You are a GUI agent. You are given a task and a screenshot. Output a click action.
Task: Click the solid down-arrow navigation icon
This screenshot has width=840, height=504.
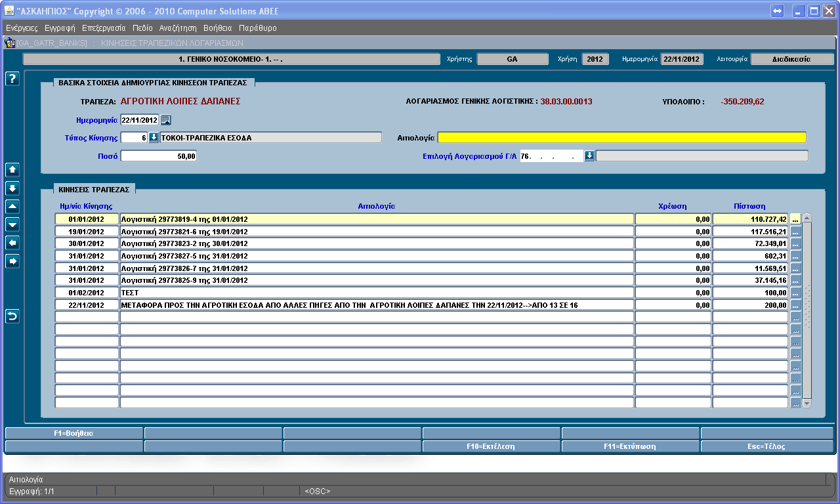click(12, 188)
